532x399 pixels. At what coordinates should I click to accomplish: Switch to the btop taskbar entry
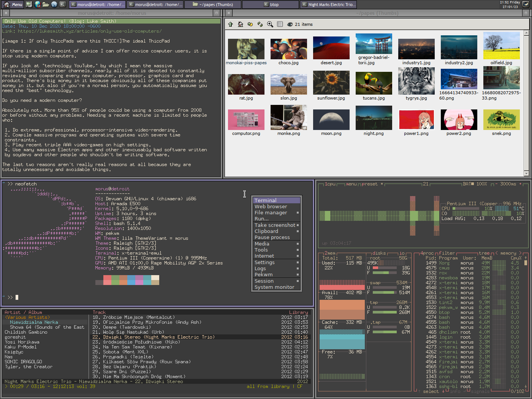271,5
